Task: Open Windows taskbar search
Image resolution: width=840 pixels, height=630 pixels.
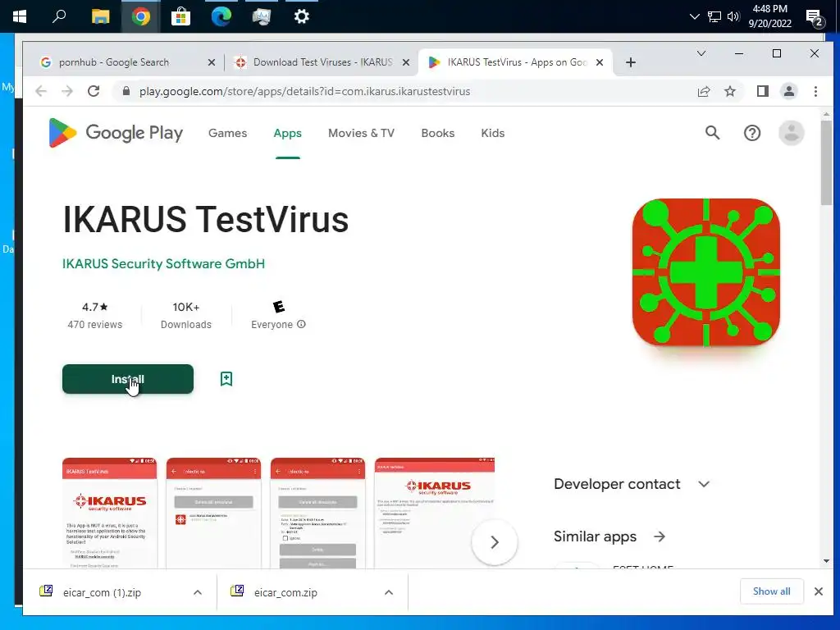Action: (59, 16)
